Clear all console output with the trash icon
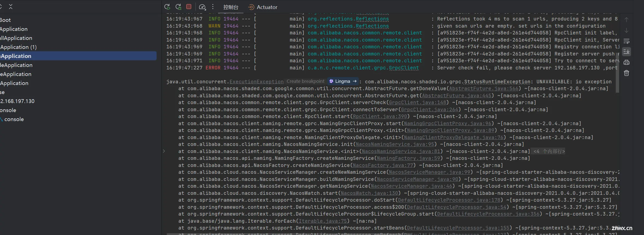The height and width of the screenshot is (235, 644). pos(626,73)
